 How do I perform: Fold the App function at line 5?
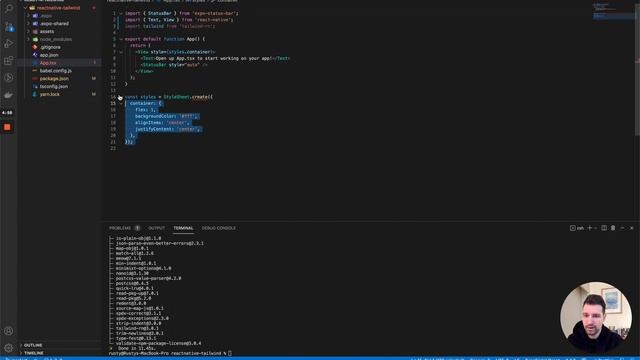[120, 39]
